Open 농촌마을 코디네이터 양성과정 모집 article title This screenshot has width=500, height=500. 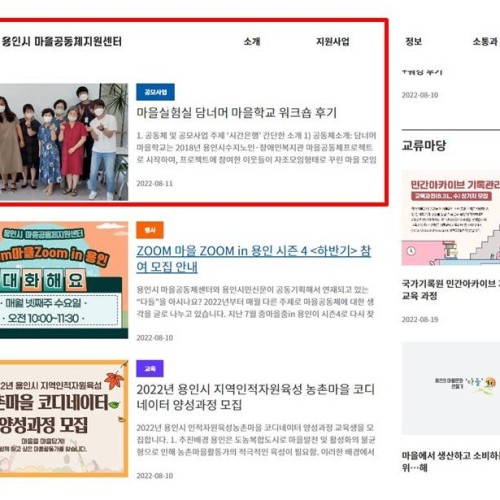255,397
